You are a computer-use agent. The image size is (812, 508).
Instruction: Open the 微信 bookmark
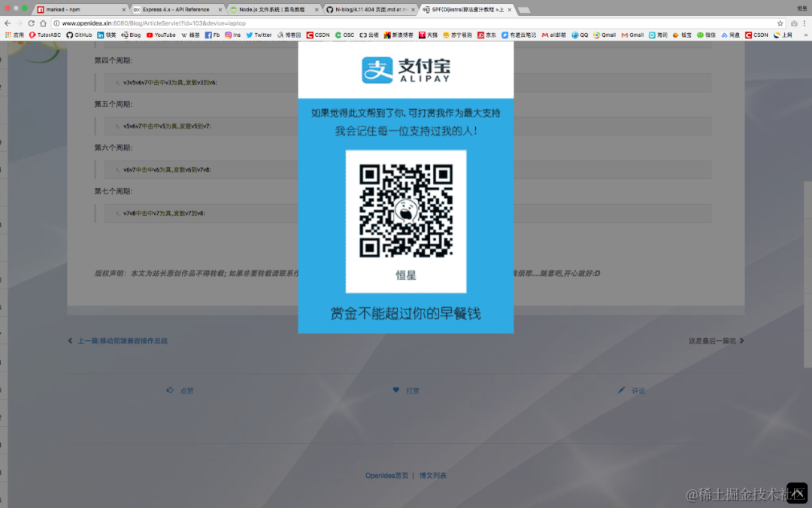point(706,35)
